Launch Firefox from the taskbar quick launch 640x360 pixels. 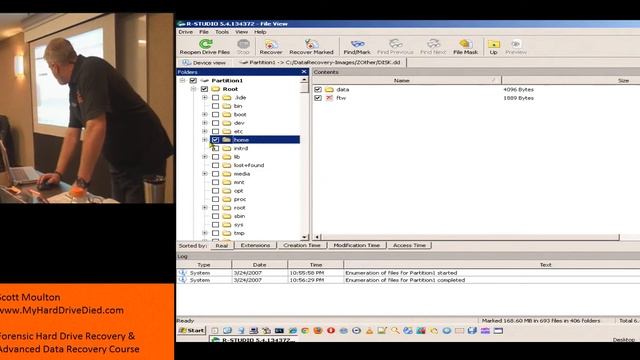point(318,331)
